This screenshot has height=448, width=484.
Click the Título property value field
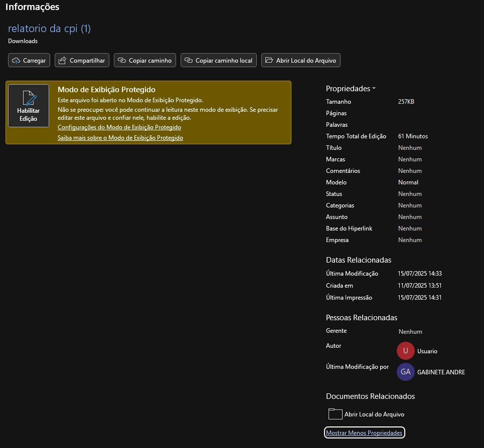click(410, 148)
